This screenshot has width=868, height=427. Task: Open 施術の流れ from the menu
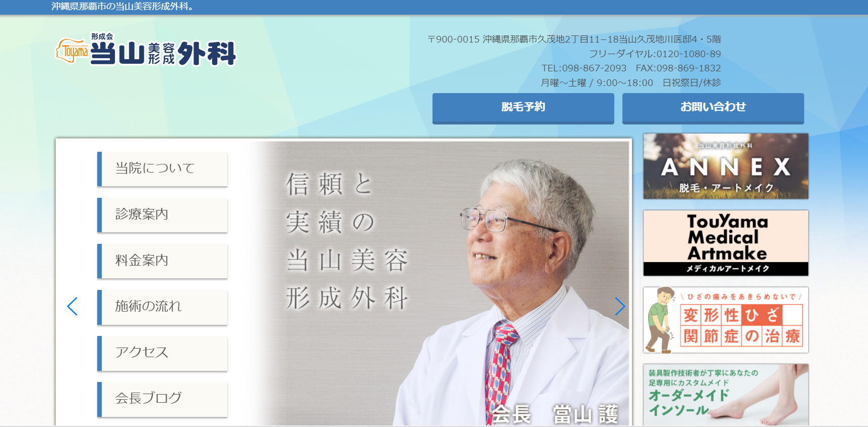click(x=163, y=307)
